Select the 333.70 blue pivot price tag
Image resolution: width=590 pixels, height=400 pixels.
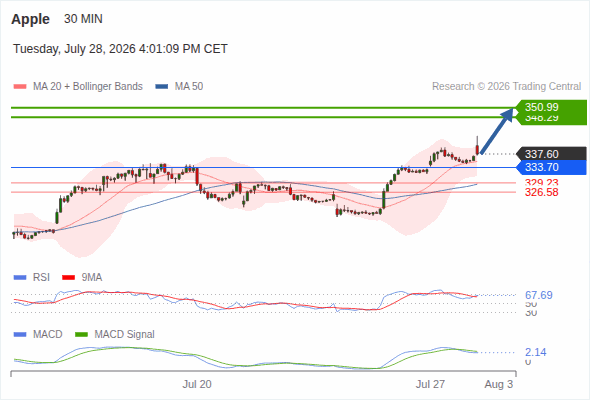pyautogui.click(x=551, y=167)
